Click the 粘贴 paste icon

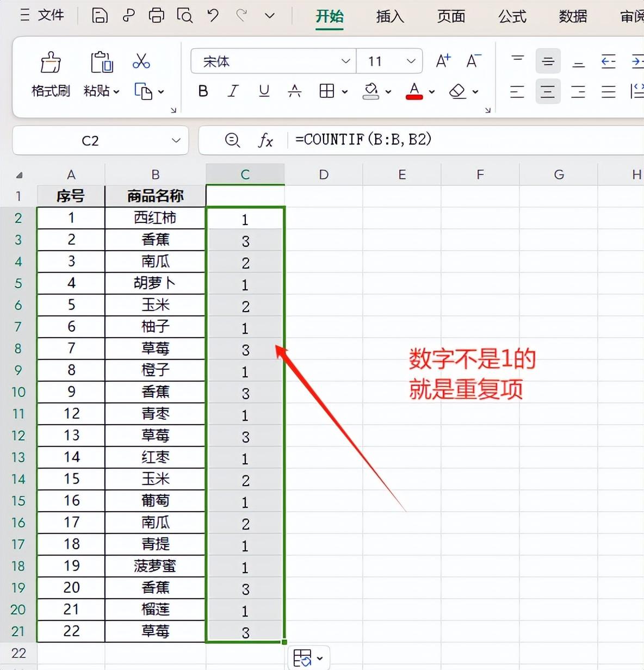[102, 63]
